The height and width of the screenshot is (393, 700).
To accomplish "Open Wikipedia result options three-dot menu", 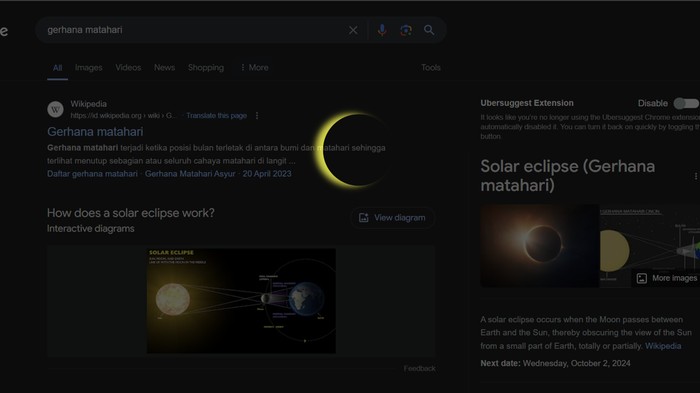I will (257, 116).
